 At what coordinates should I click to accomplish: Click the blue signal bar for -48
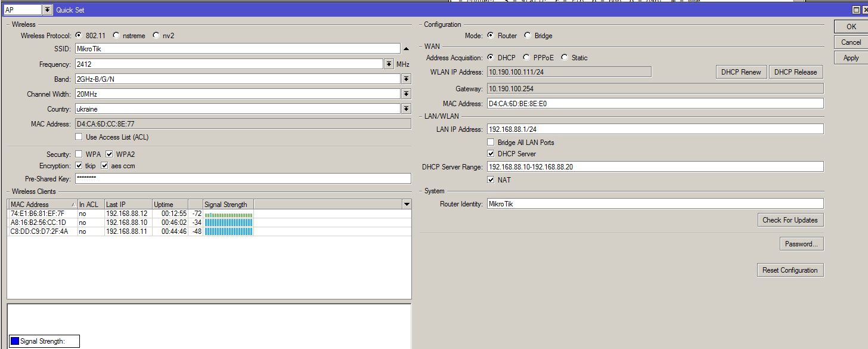point(228,231)
